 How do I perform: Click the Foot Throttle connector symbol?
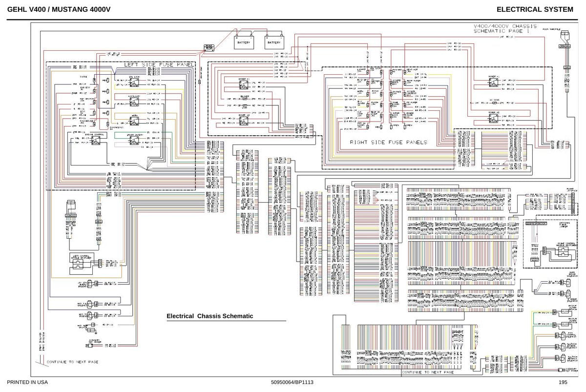coord(565,35)
